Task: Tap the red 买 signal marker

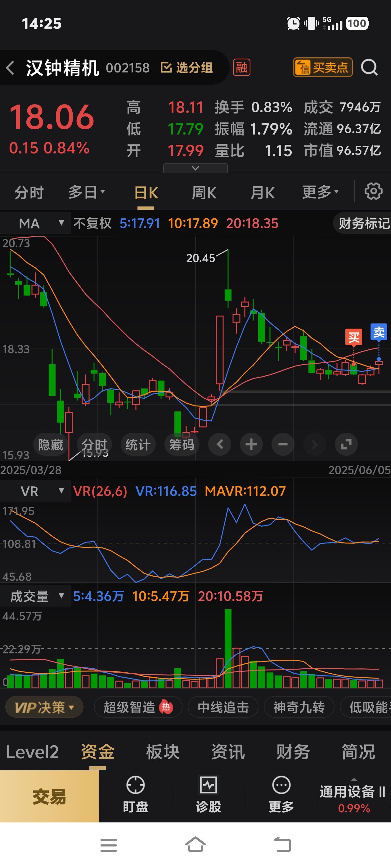Action: [x=353, y=337]
